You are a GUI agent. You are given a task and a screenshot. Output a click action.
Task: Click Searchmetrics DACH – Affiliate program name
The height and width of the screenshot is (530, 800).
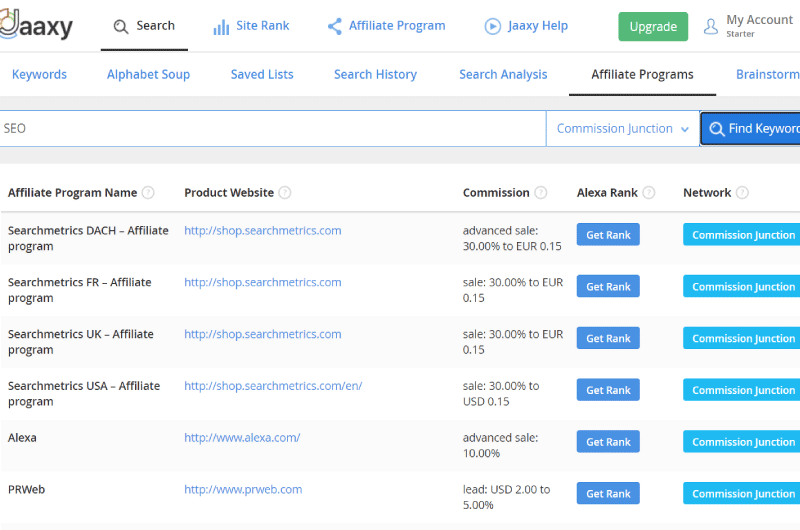tap(88, 238)
